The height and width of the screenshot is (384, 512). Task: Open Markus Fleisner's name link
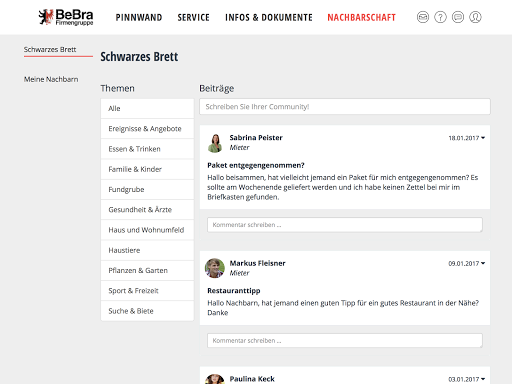pyautogui.click(x=257, y=263)
